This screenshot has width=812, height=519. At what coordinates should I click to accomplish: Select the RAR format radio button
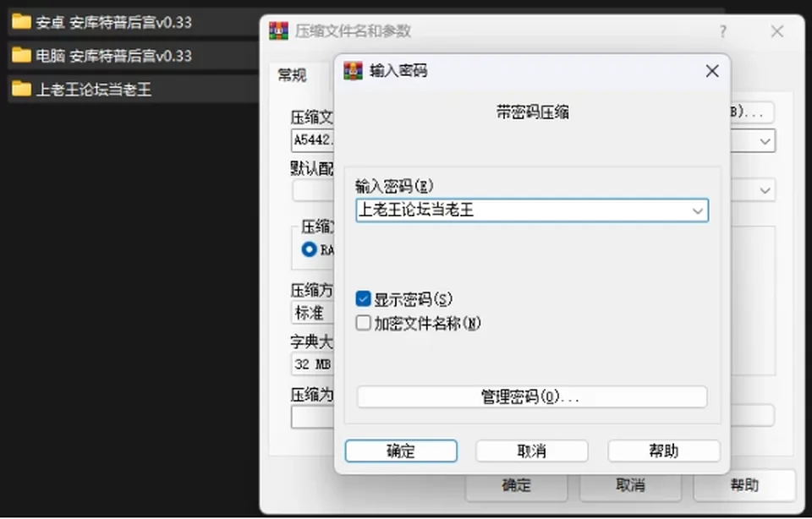[x=310, y=249]
